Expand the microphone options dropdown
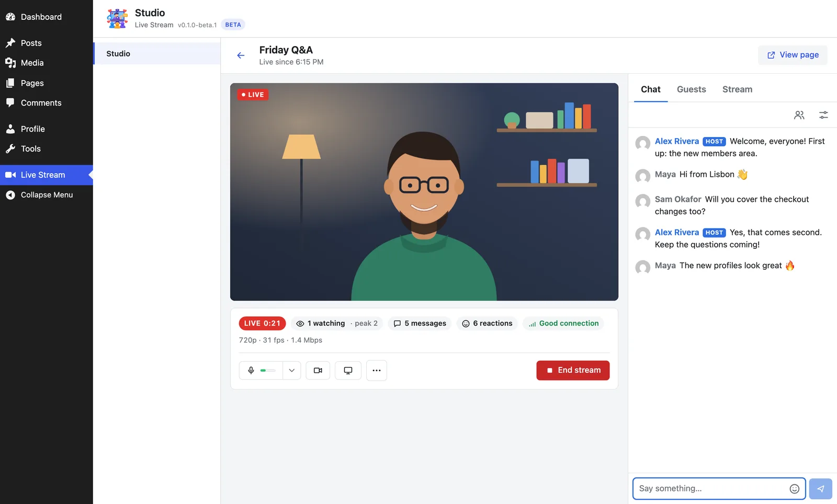837x504 pixels. point(292,370)
